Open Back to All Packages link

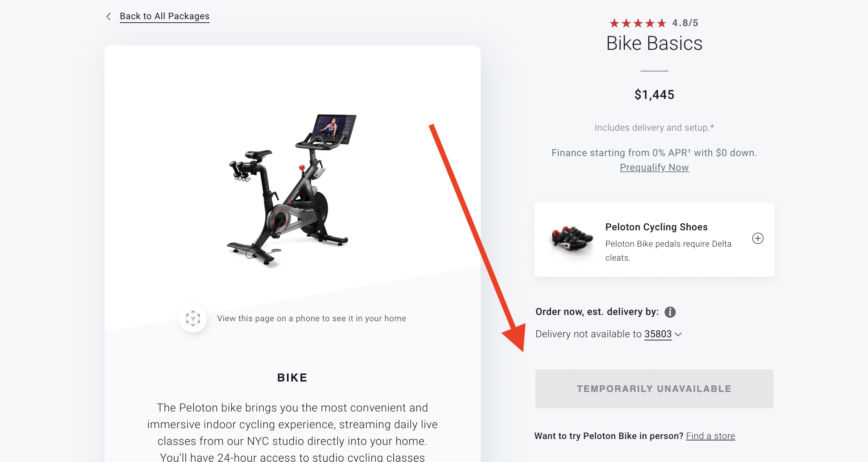(x=164, y=16)
